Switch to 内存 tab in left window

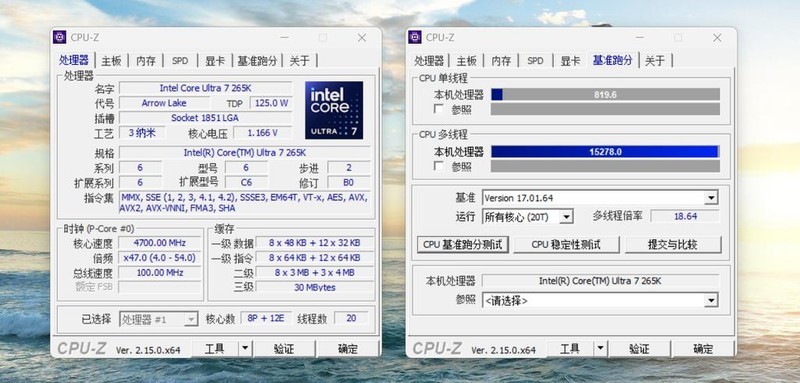(145, 61)
